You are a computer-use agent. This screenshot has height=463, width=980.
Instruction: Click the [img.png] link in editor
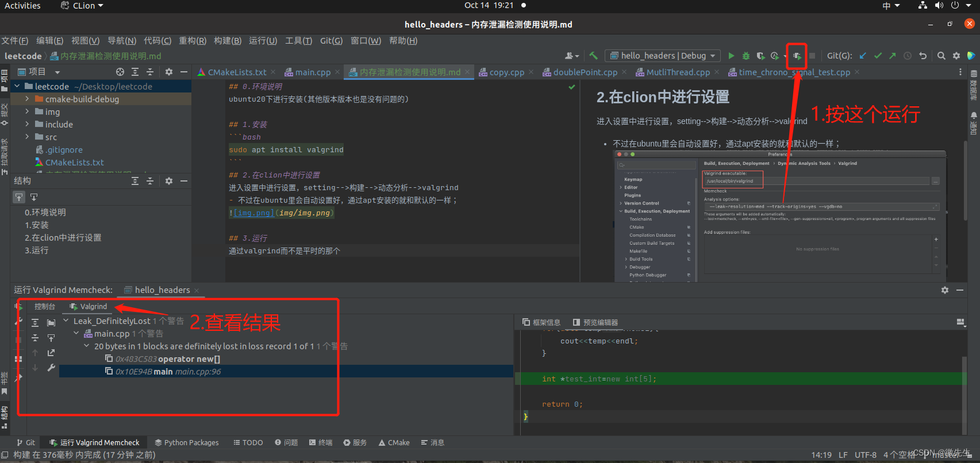(253, 213)
